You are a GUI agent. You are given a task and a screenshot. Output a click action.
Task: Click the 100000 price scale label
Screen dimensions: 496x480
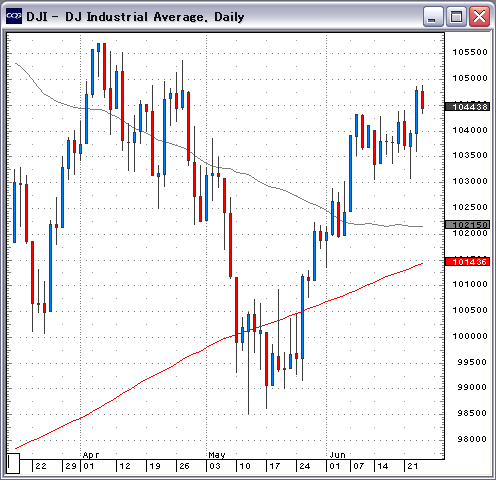470,336
